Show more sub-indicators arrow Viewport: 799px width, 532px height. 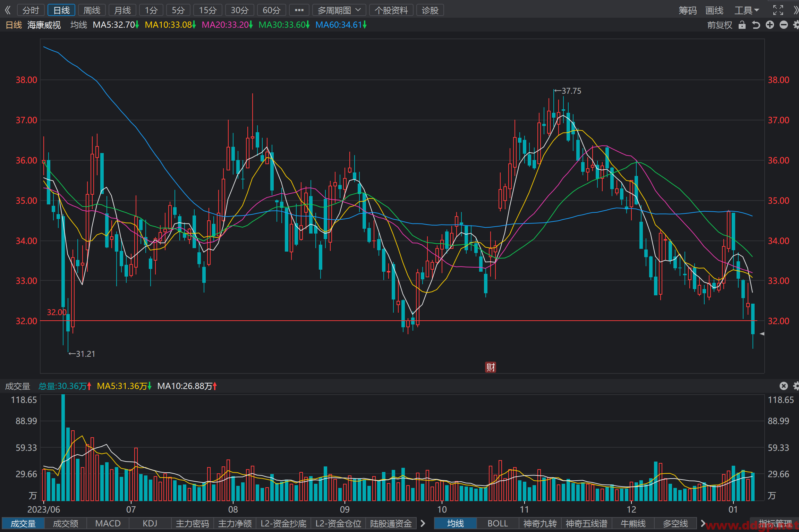click(x=423, y=523)
